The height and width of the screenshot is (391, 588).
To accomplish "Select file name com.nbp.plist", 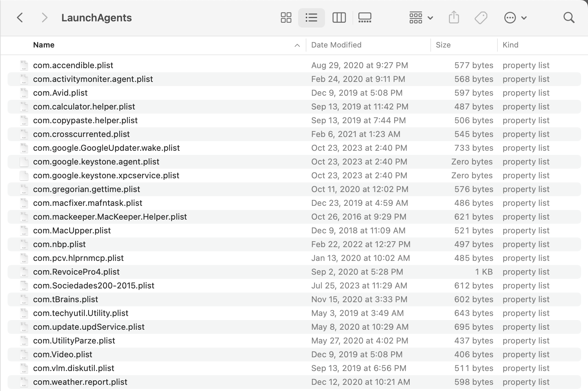I will click(x=60, y=244).
